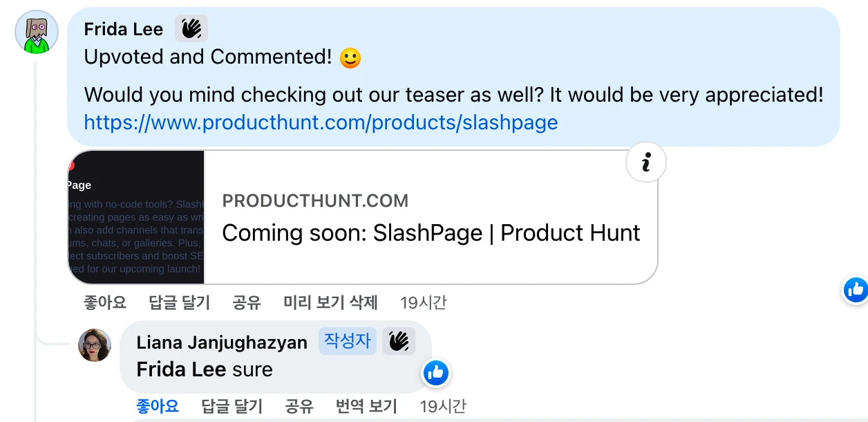868x422 pixels.
Task: Like Frida Lee's comment with 좋아요
Action: (x=105, y=302)
